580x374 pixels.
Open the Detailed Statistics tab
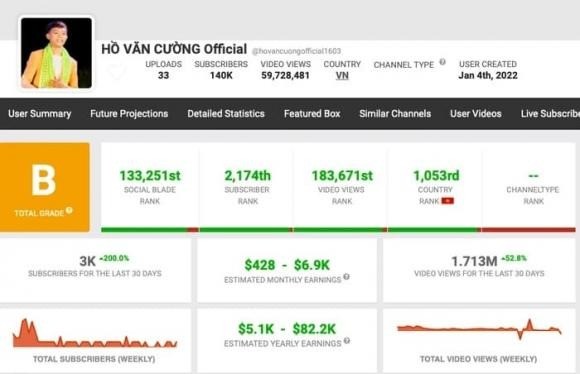point(226,114)
